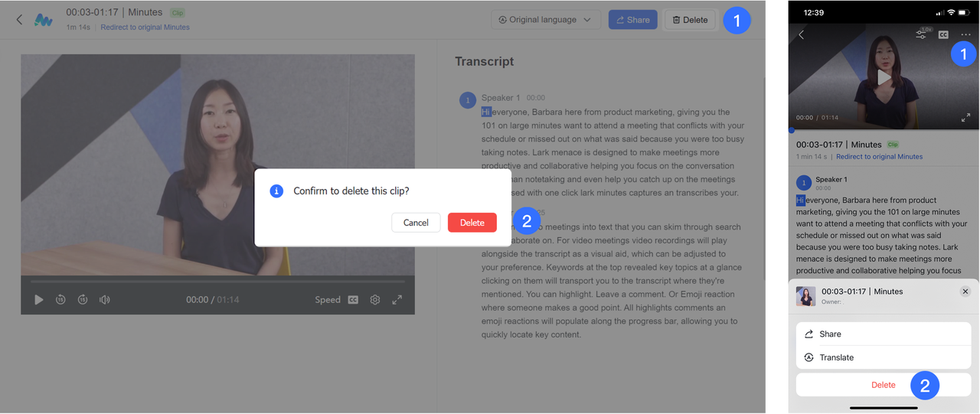This screenshot has height=414, width=980.
Task: Open playback speed settings on mobile
Action: pyautogui.click(x=922, y=34)
